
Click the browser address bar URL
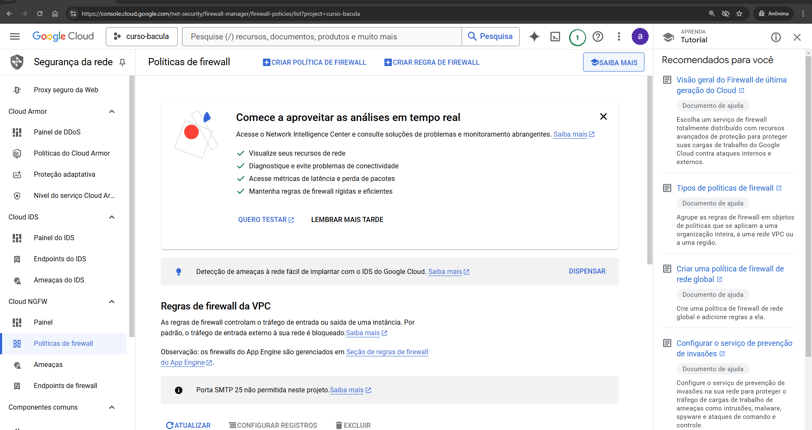[221, 13]
